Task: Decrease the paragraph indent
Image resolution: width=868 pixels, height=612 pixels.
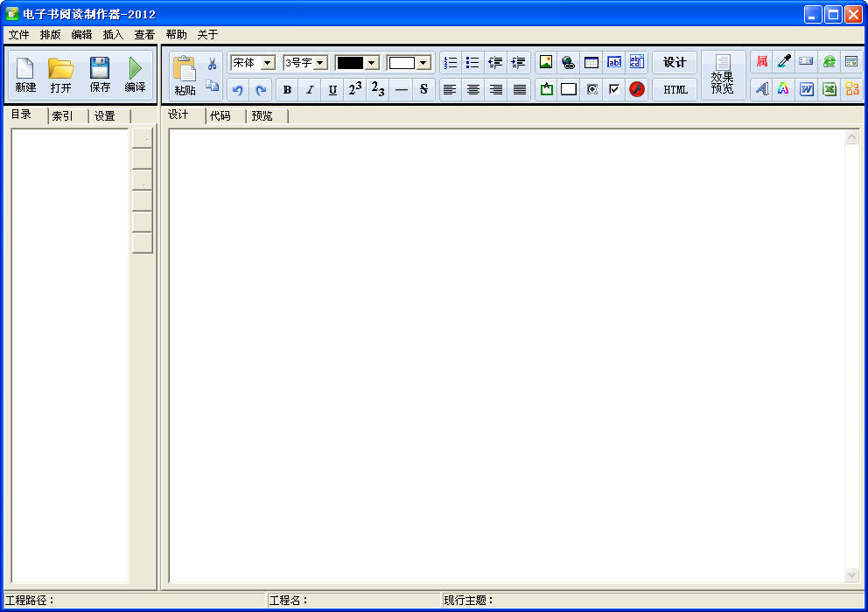Action: [495, 63]
